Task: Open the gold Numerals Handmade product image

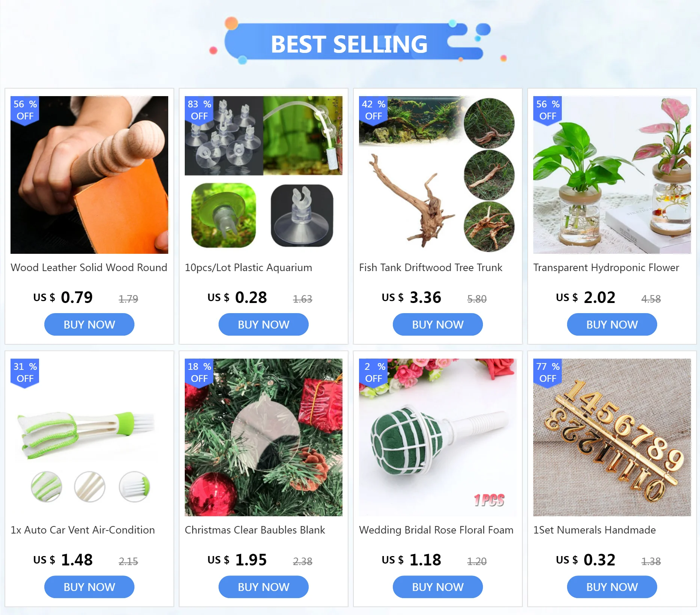Action: point(612,437)
